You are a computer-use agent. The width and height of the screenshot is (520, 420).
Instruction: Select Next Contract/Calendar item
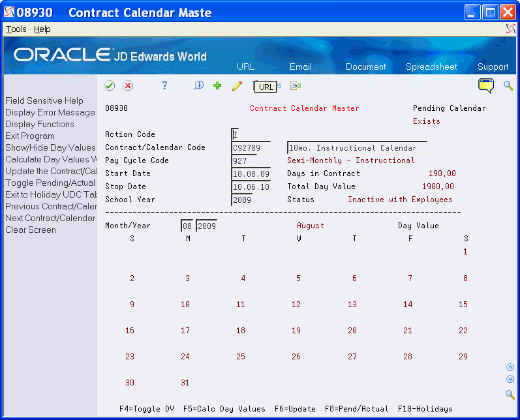(50, 218)
